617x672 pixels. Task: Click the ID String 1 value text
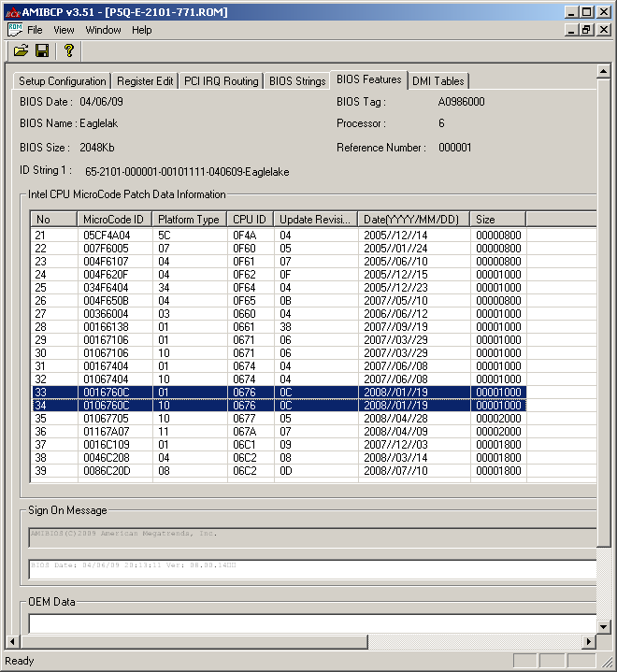click(187, 172)
